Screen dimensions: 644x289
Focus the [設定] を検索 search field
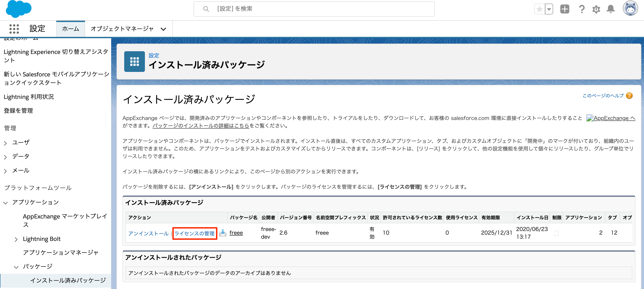314,9
